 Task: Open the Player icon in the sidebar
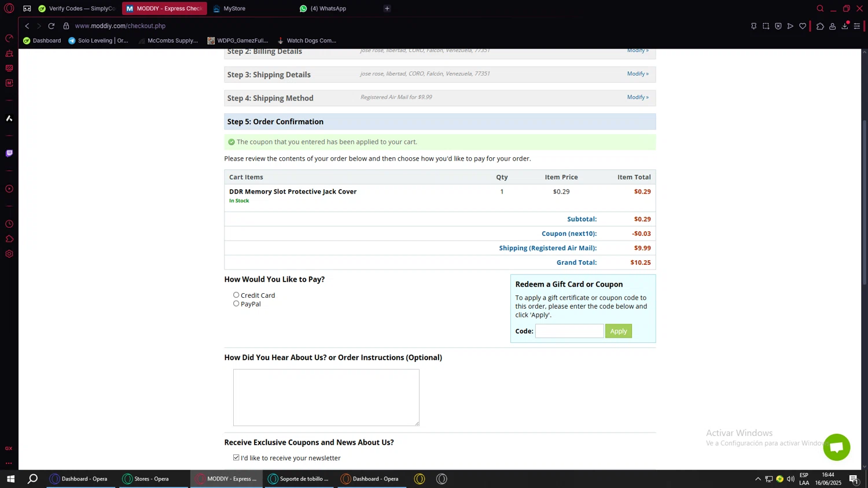tap(9, 188)
